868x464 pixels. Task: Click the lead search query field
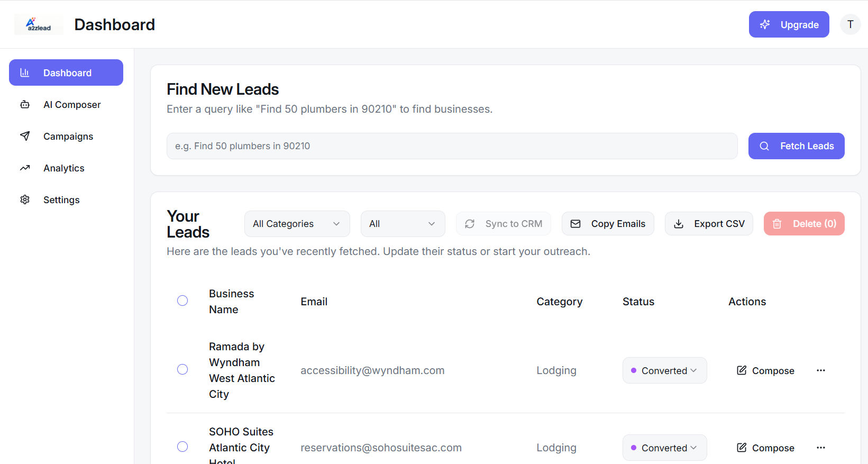point(452,146)
